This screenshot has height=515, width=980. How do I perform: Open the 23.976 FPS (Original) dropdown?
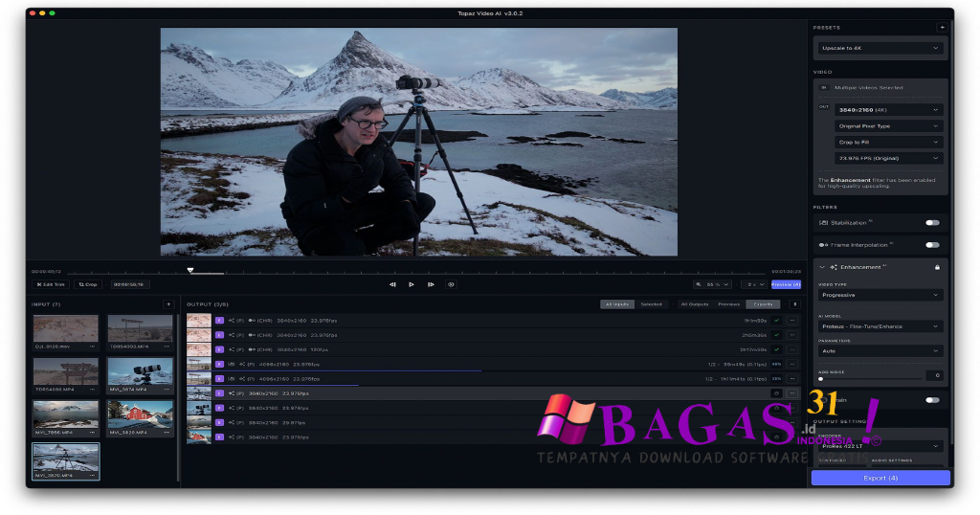click(x=888, y=159)
